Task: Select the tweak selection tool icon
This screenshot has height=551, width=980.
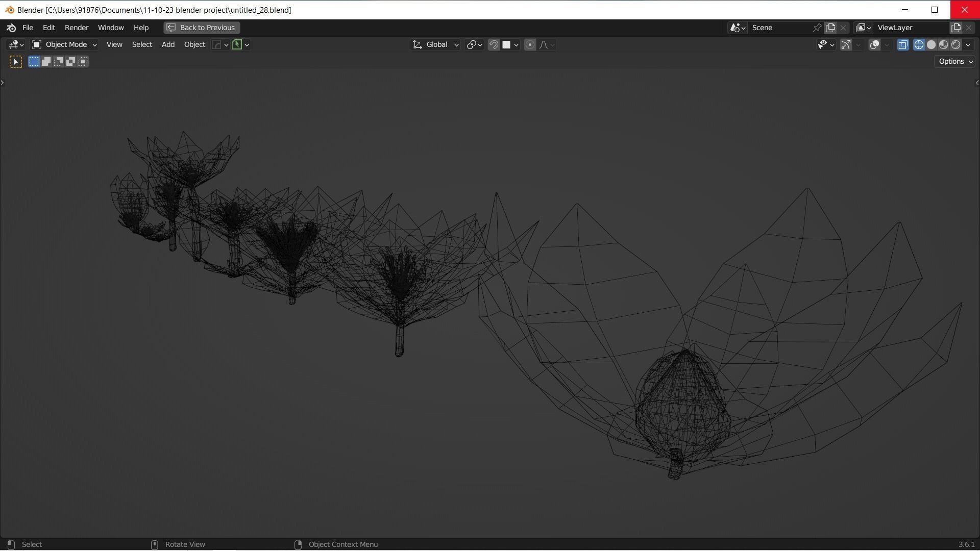Action: (x=16, y=62)
